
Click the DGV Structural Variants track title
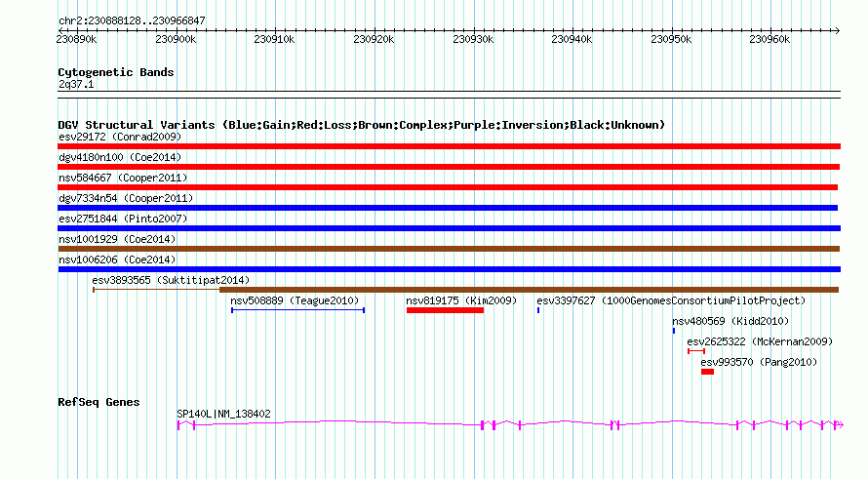click(361, 125)
